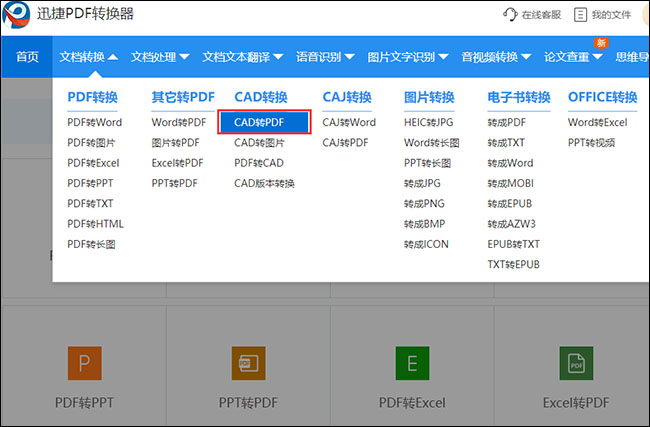Click the highlighted CAD转PDF item
The width and height of the screenshot is (650, 427).
264,122
